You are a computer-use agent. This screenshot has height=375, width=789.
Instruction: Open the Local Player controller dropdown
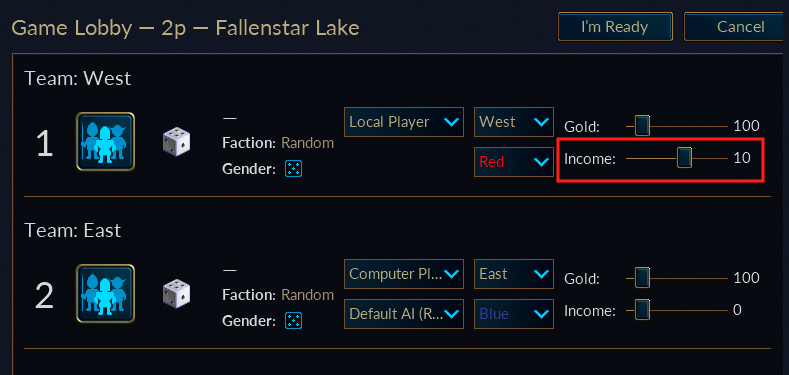point(404,122)
